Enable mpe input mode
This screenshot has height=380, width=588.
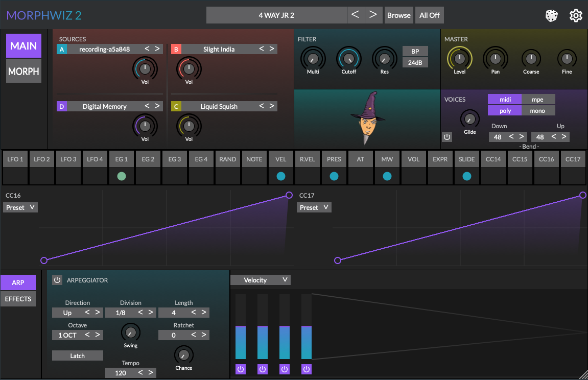[x=537, y=100]
